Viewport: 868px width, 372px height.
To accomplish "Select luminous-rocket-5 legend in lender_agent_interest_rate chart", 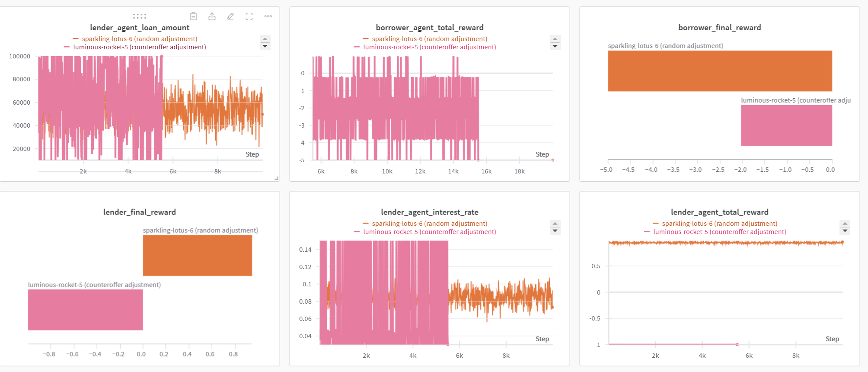I will pos(425,232).
